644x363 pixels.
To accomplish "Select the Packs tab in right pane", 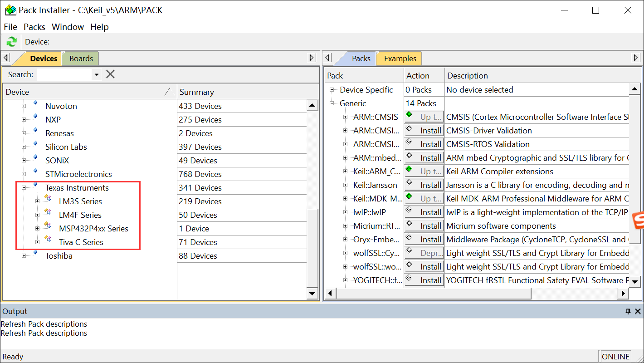I will [361, 59].
